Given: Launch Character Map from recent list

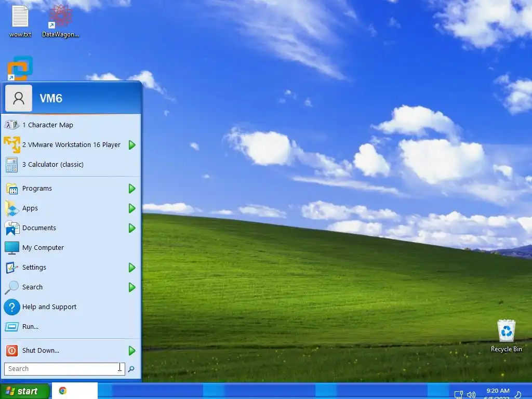Looking at the screenshot, I should point(71,125).
